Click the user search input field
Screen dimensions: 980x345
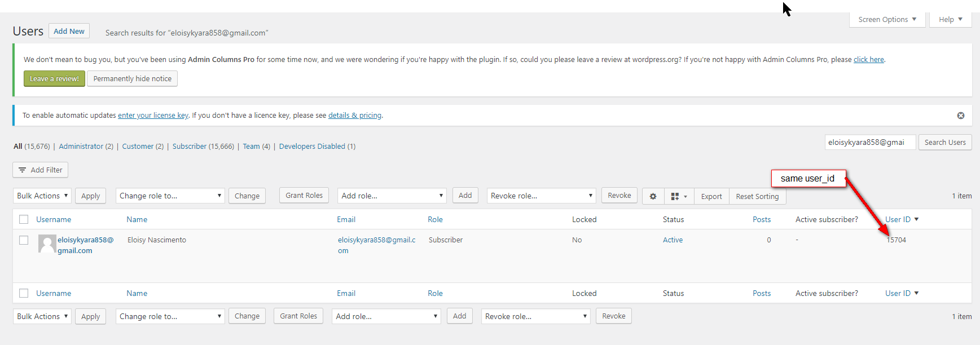tap(869, 143)
